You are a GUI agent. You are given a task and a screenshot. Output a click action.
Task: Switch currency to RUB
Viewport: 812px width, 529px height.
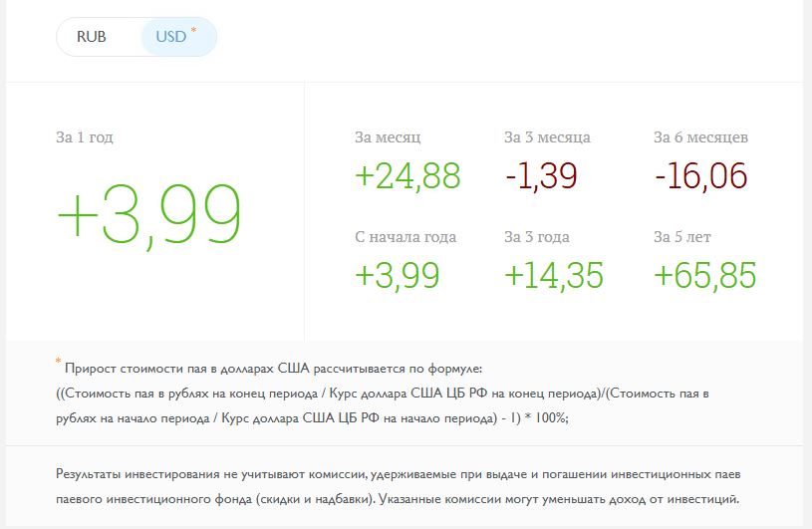point(92,37)
